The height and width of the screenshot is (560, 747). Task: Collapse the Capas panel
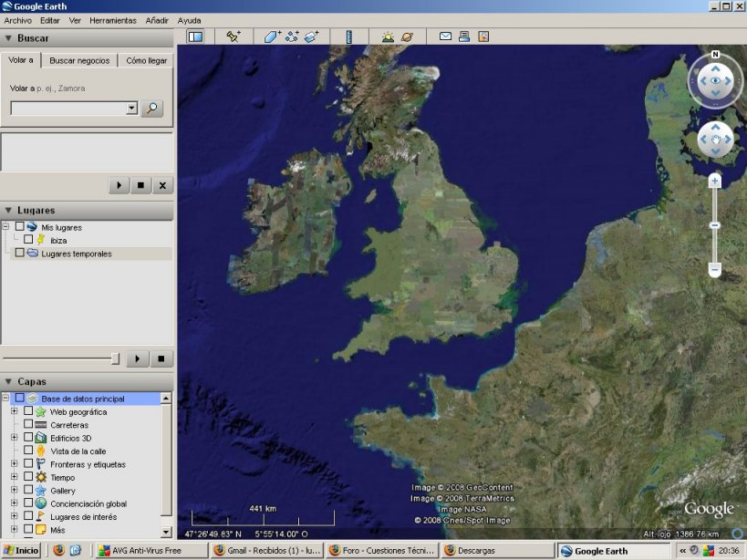8,381
